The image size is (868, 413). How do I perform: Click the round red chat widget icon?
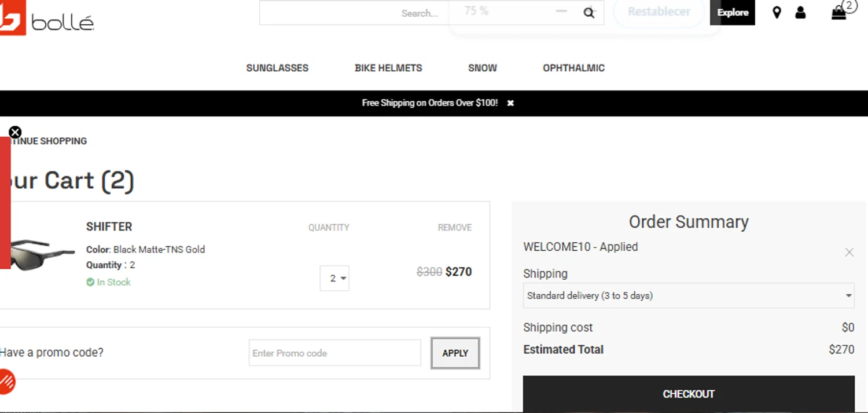pos(6,381)
